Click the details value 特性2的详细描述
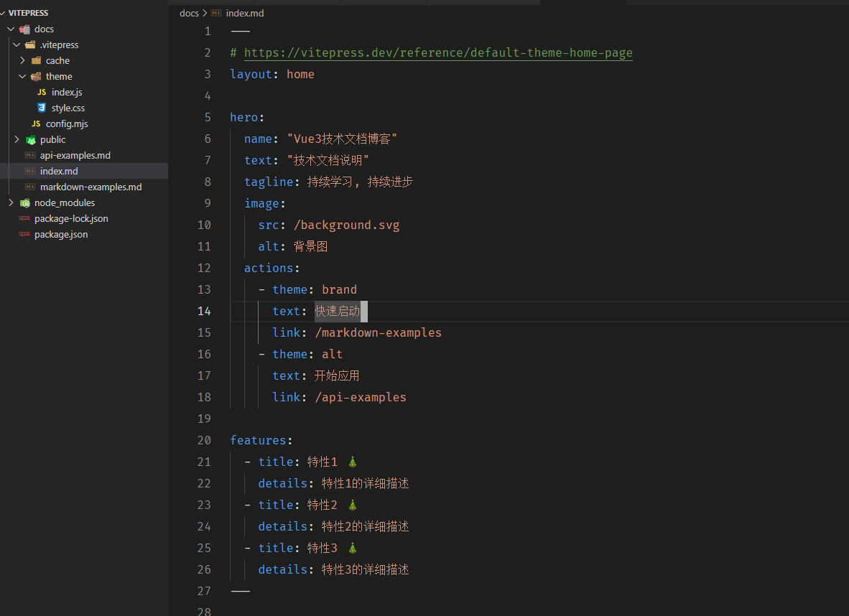Screen dimensions: 849x616 pos(366,527)
